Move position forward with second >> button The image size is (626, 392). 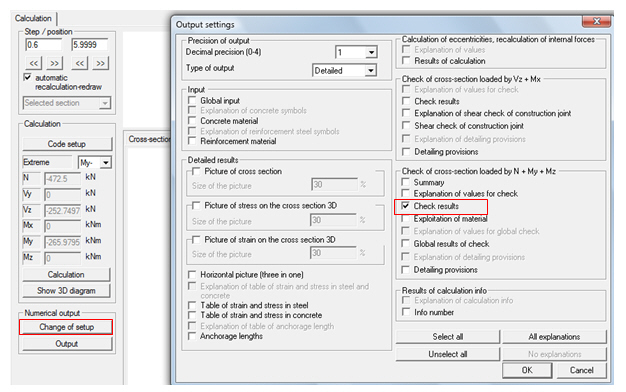click(101, 63)
